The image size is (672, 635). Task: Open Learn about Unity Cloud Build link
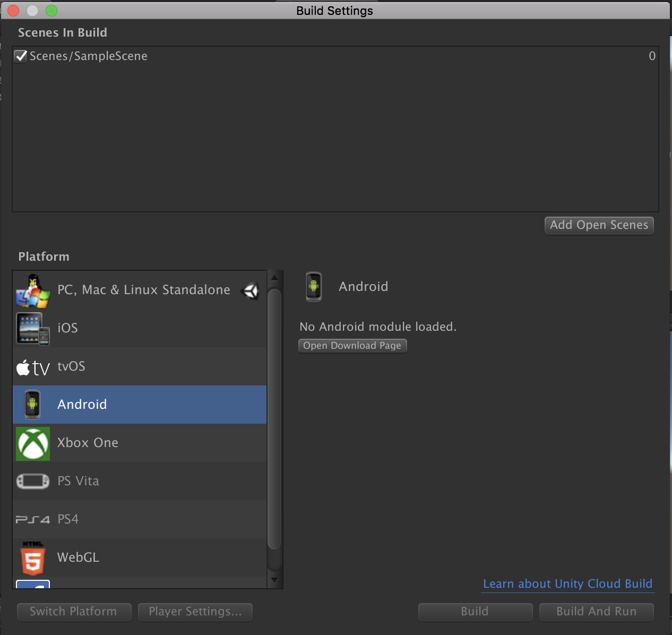[567, 583]
